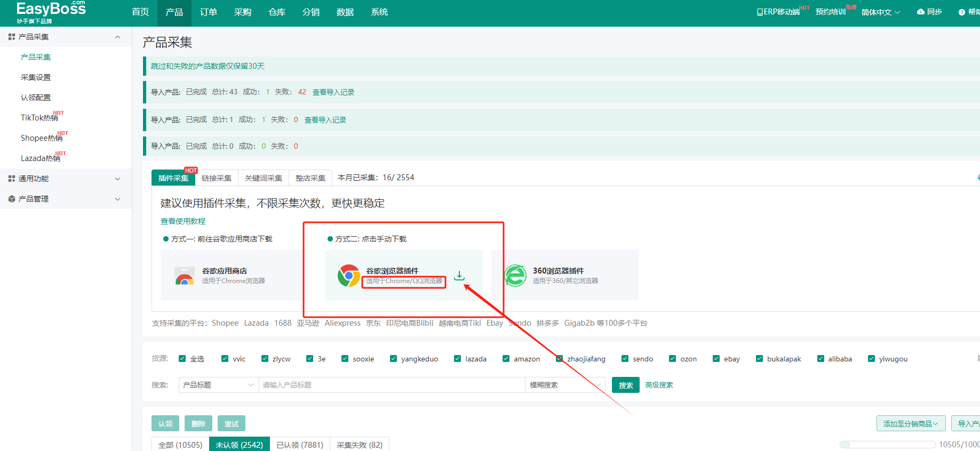The image size is (980, 451).
Task: Open the 数据 top menu
Action: point(345,12)
